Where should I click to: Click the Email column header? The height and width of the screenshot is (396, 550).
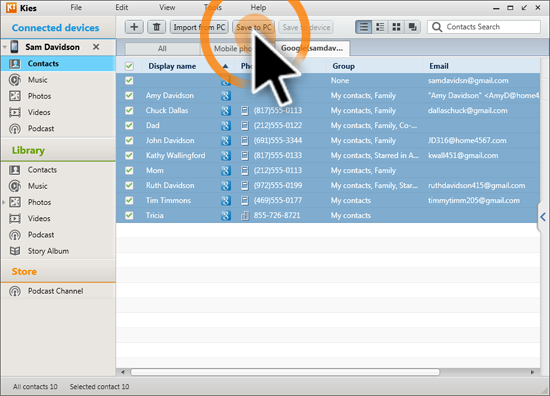439,66
